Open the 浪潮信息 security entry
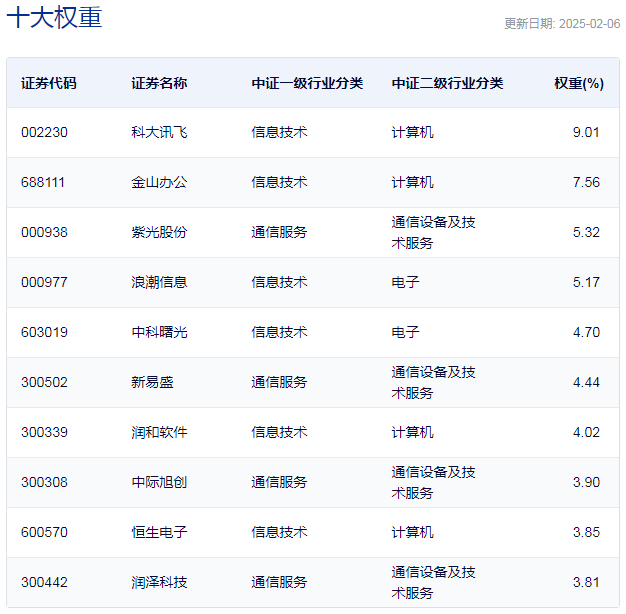 coord(159,282)
